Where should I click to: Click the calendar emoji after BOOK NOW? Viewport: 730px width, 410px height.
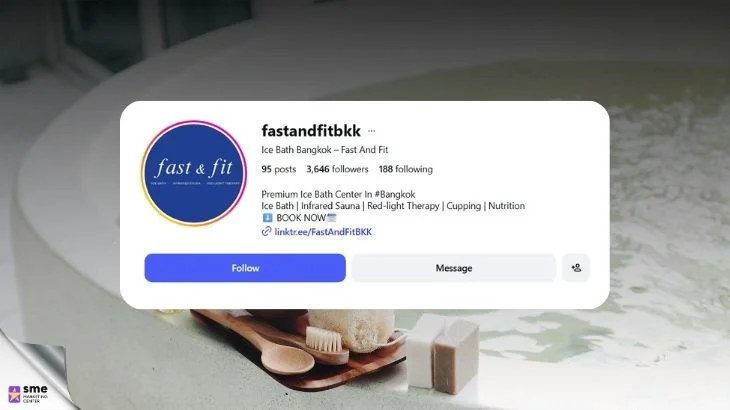click(x=331, y=217)
